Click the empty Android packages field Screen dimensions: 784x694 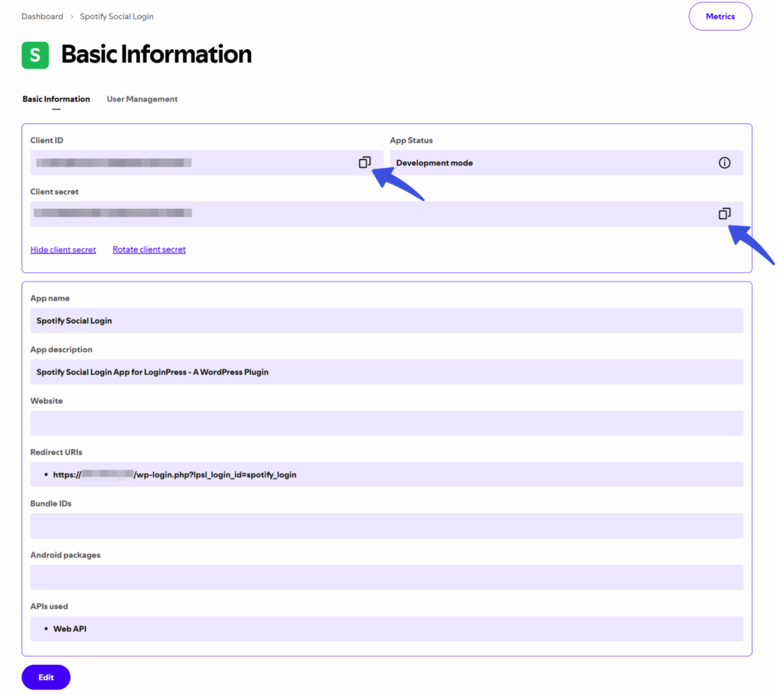coord(387,578)
